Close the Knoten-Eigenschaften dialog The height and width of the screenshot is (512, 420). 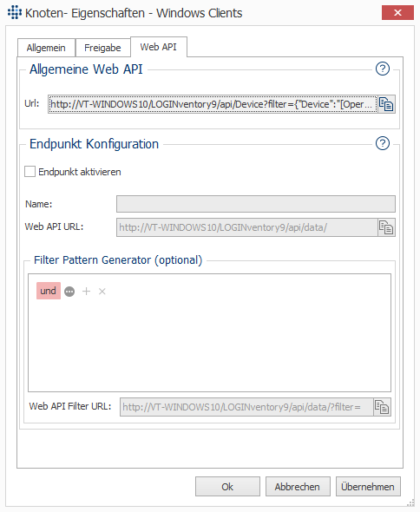pos(397,13)
